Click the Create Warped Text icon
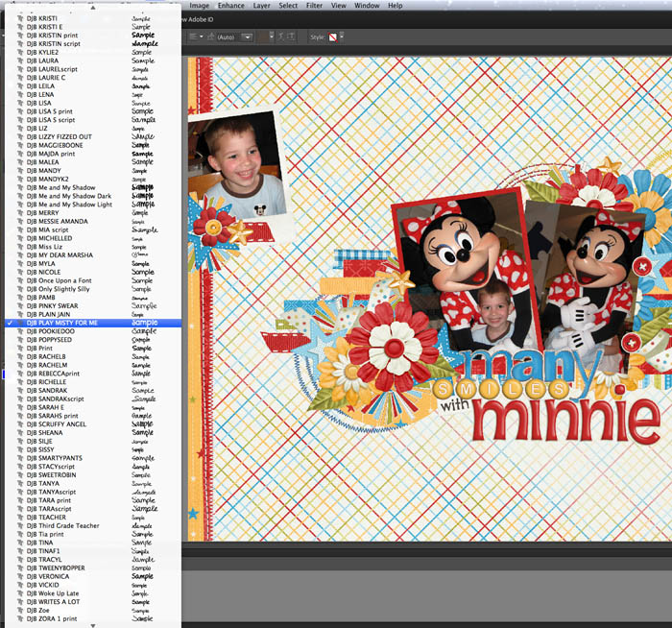The image size is (672, 628). [x=281, y=36]
